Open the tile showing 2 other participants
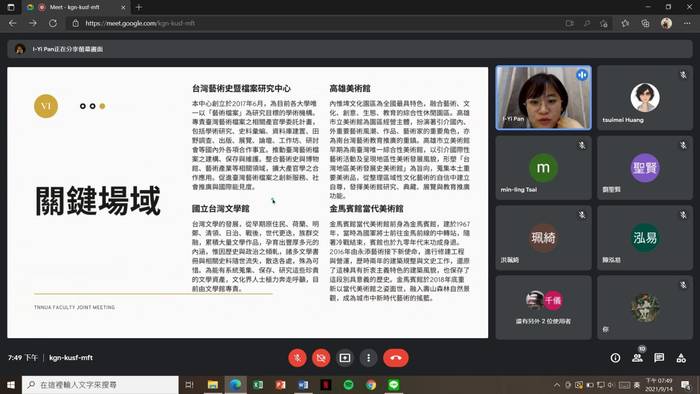700x394 pixels. [x=543, y=307]
